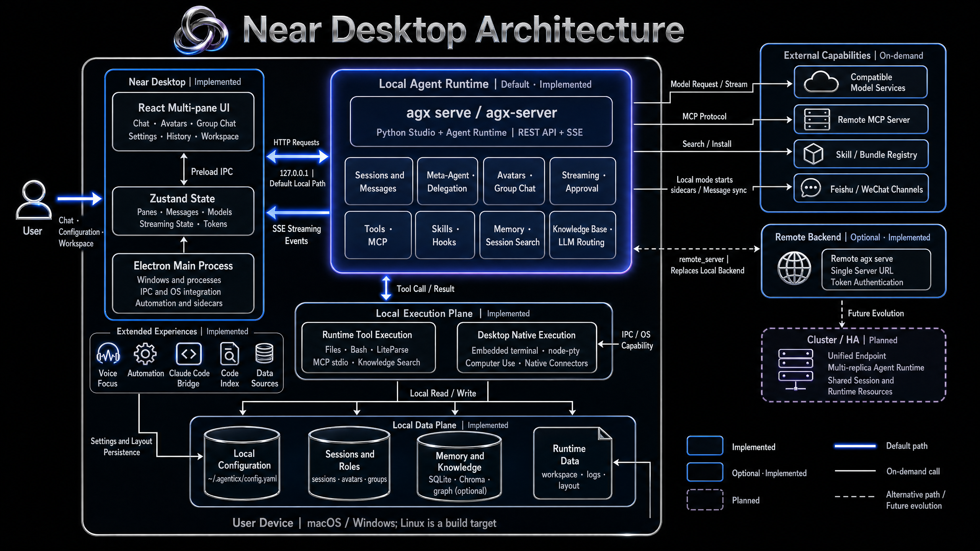Viewport: 980px width, 551px height.
Task: Click the User silhouette icon
Action: tap(34, 200)
